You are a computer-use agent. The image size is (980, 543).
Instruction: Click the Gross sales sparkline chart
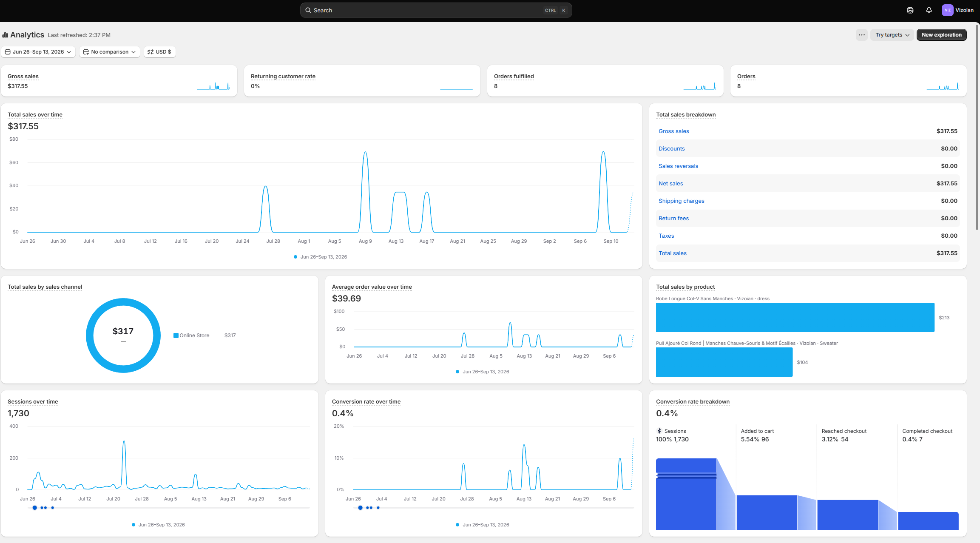pyautogui.click(x=213, y=86)
